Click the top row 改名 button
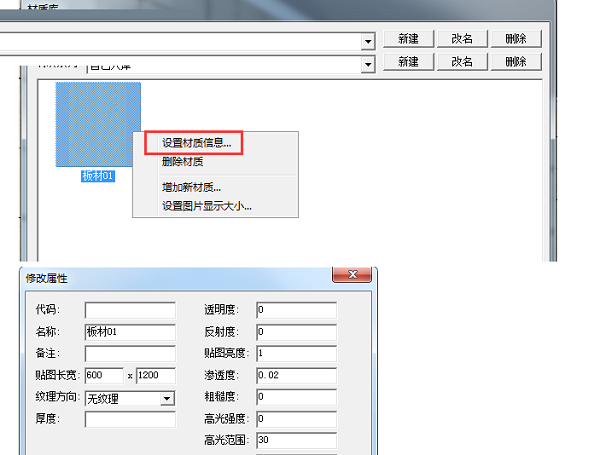 coord(462,39)
